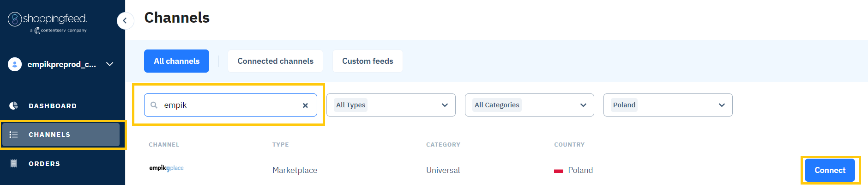The width and height of the screenshot is (868, 185).
Task: Clear the empik search text
Action: point(305,105)
